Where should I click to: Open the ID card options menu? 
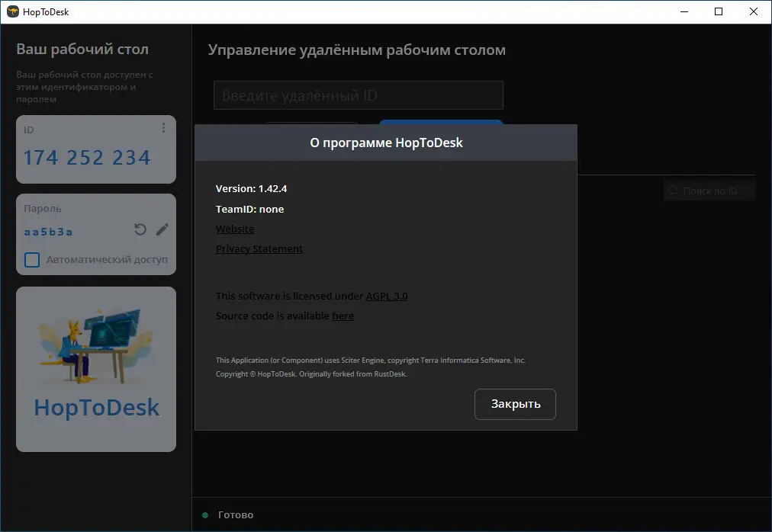pyautogui.click(x=162, y=128)
